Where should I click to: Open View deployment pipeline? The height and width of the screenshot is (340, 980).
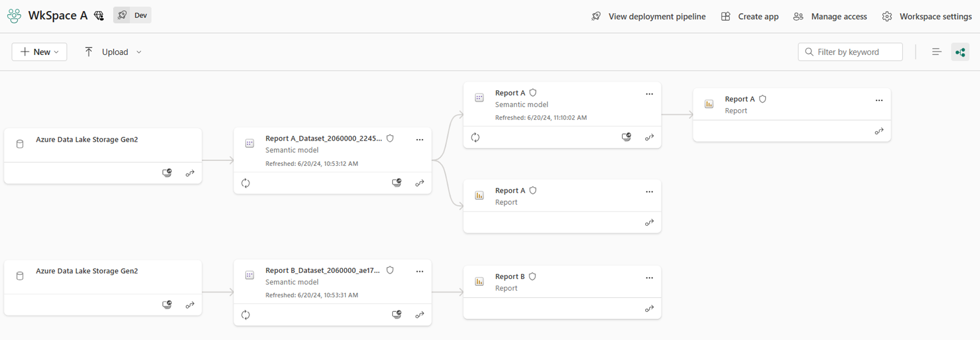[649, 16]
